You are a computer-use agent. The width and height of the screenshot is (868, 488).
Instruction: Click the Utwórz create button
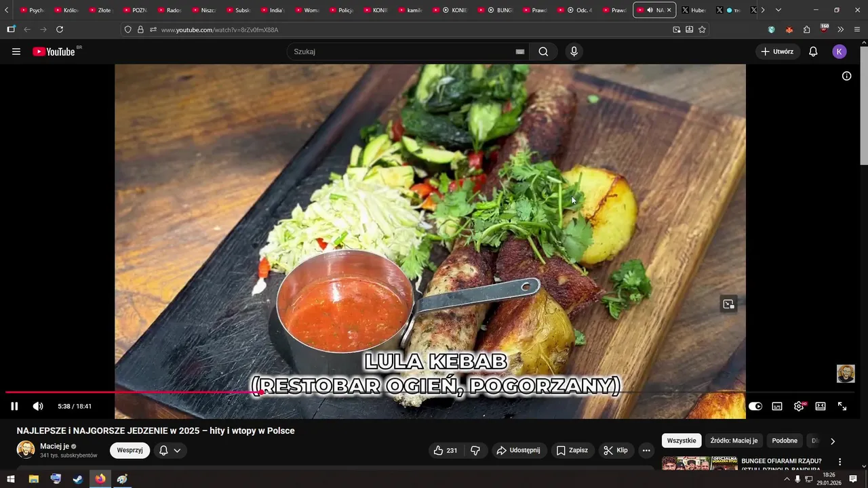[777, 52]
